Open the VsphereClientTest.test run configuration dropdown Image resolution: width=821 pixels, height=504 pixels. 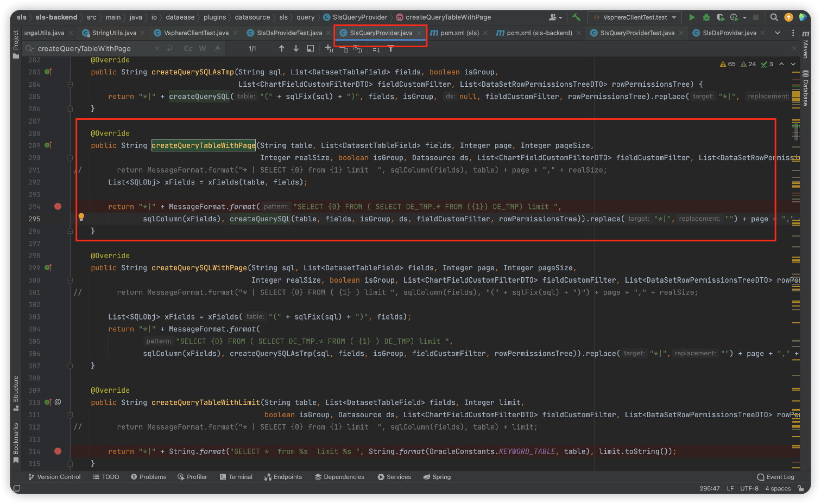tap(635, 17)
